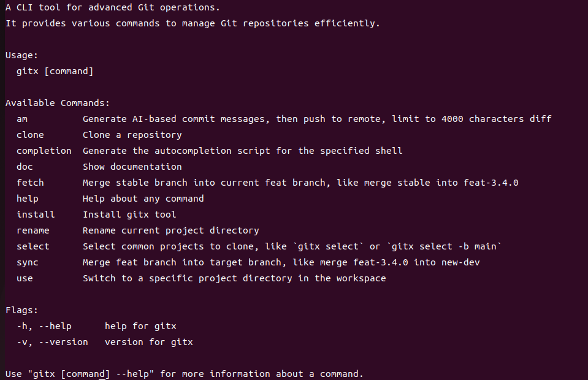
Task: Click the 'gitx [command]' usage line
Action: (55, 71)
